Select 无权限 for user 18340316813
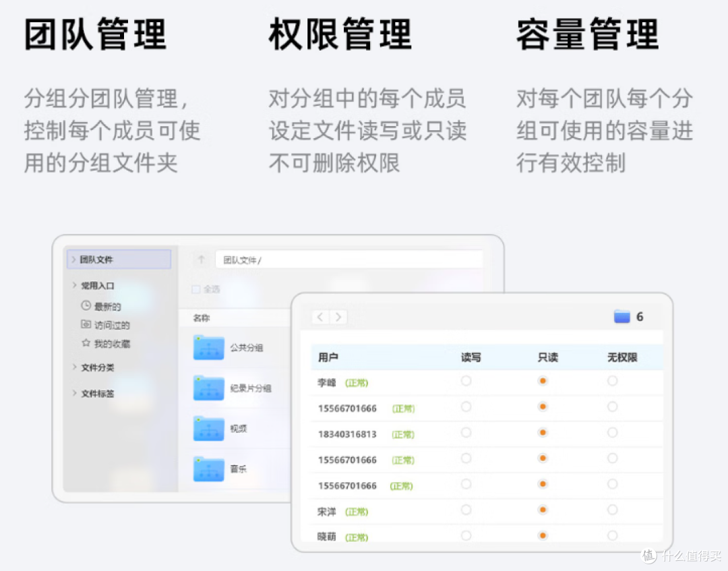 (612, 433)
